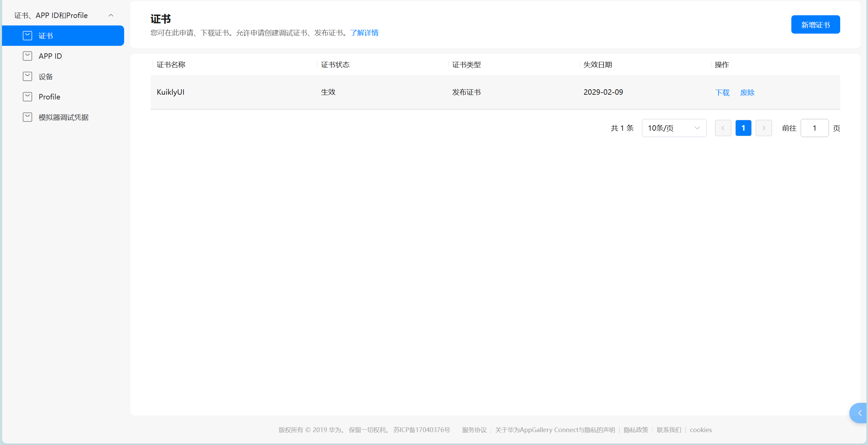Click the 前往 page number input

coord(814,128)
